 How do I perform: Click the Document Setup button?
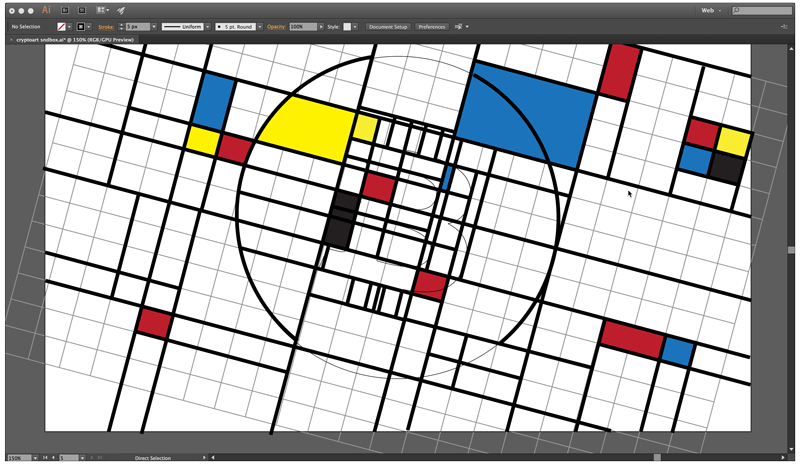(x=388, y=27)
